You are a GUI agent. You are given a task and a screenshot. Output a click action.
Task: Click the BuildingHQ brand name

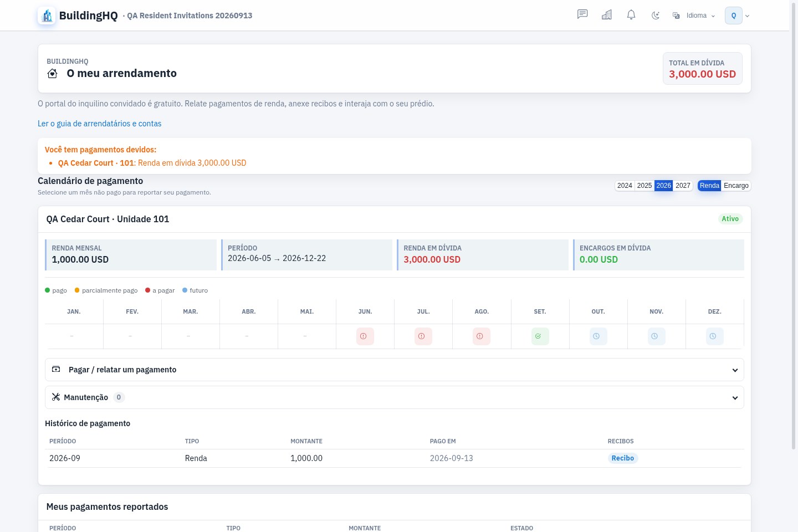[89, 16]
